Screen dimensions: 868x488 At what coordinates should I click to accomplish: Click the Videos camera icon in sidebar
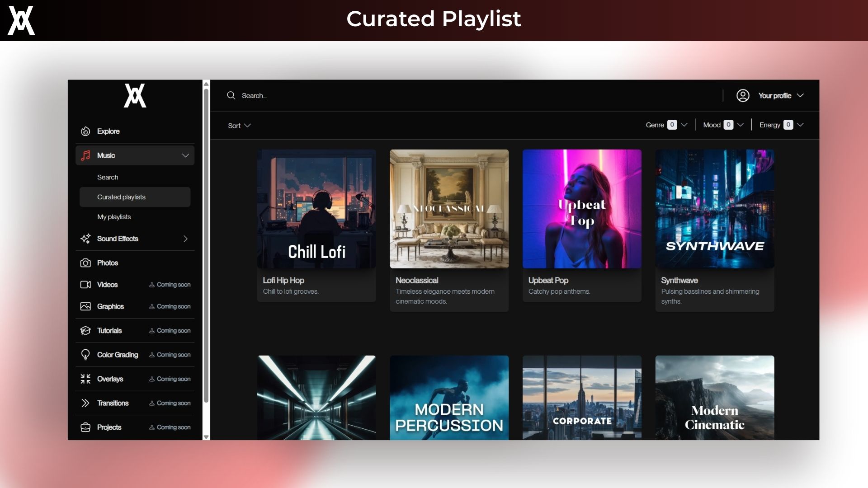(x=85, y=285)
